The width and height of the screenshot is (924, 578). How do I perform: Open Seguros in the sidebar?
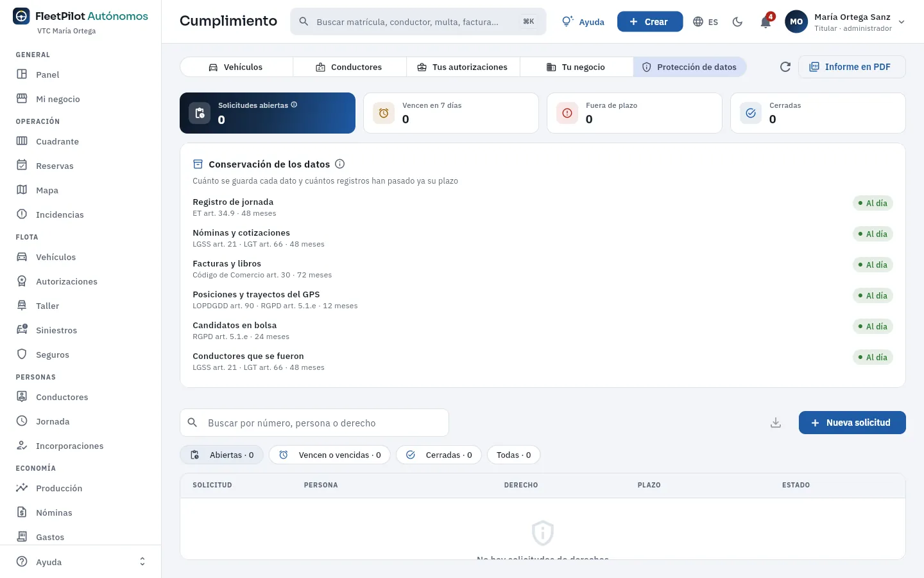[80, 355]
